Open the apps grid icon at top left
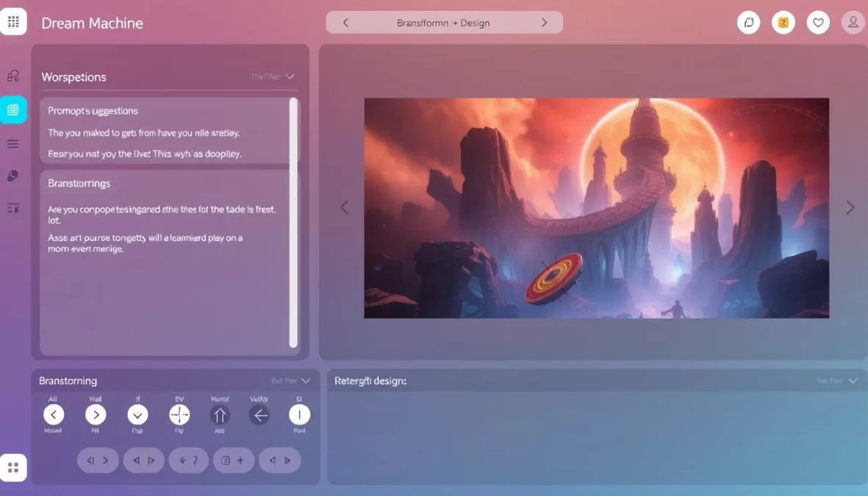The width and height of the screenshot is (868, 496). click(14, 21)
